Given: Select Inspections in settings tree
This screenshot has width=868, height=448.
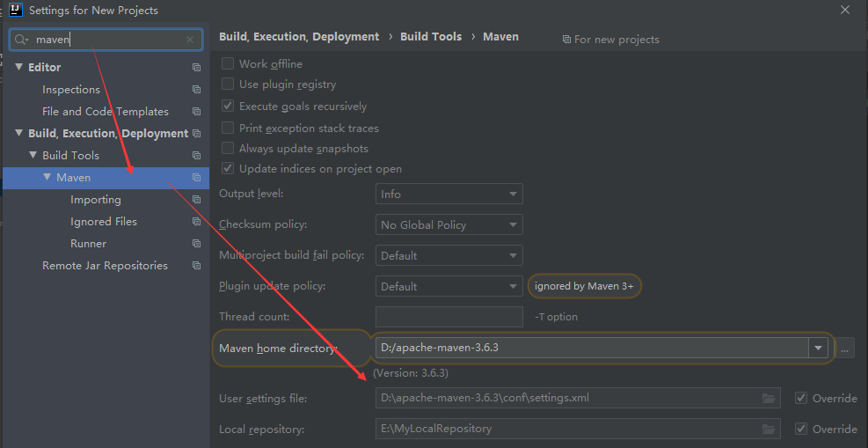Looking at the screenshot, I should 71,90.
